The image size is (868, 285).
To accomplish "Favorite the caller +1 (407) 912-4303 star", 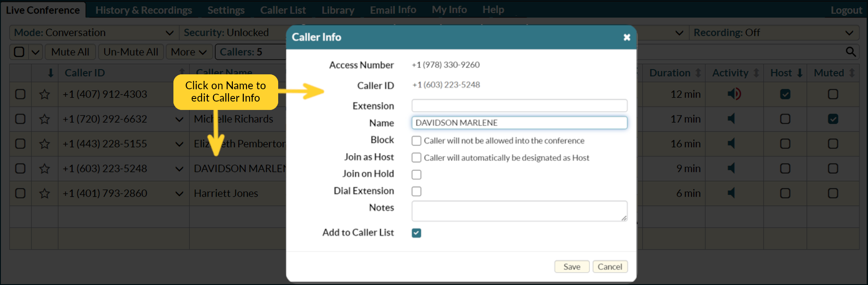I will click(x=44, y=94).
